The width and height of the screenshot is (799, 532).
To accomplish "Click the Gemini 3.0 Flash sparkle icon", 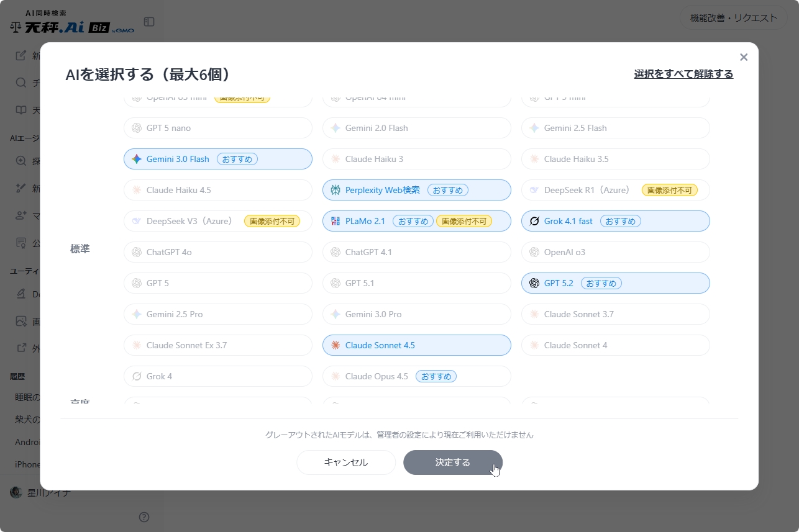I will point(137,159).
